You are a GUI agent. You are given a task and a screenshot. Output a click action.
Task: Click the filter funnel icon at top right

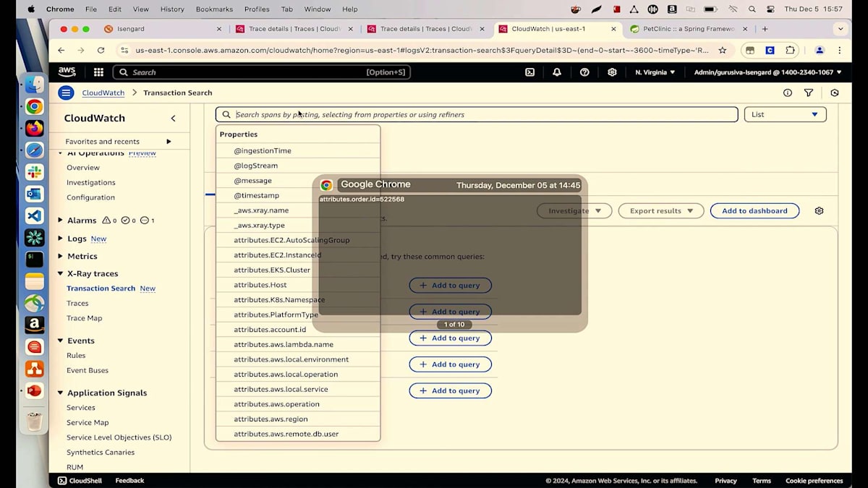click(809, 93)
